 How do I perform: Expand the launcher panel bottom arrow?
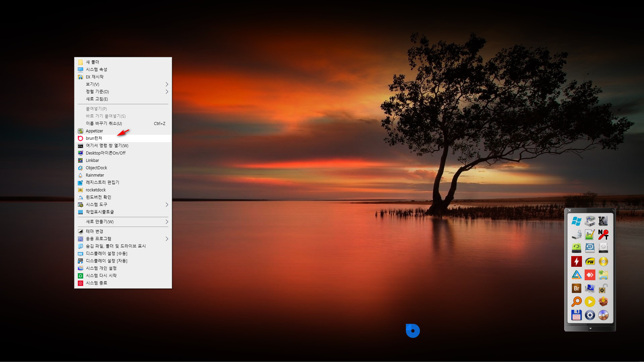590,328
